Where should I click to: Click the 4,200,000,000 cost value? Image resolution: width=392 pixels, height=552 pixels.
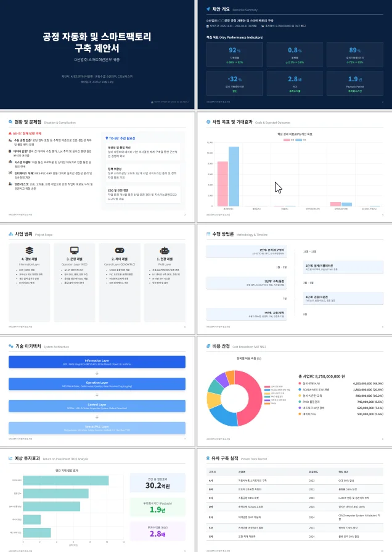point(368,383)
